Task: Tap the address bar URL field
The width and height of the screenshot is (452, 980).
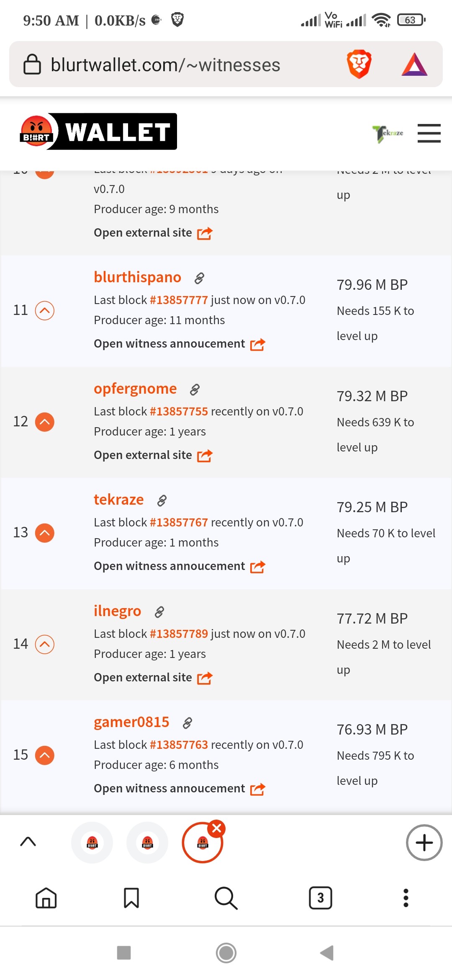Action: (x=165, y=65)
